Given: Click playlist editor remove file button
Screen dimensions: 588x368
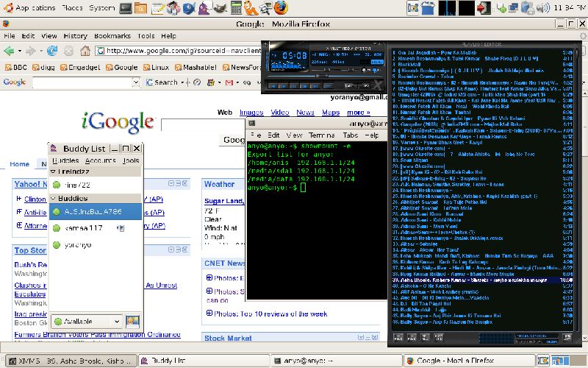Looking at the screenshot, I should tap(412, 338).
